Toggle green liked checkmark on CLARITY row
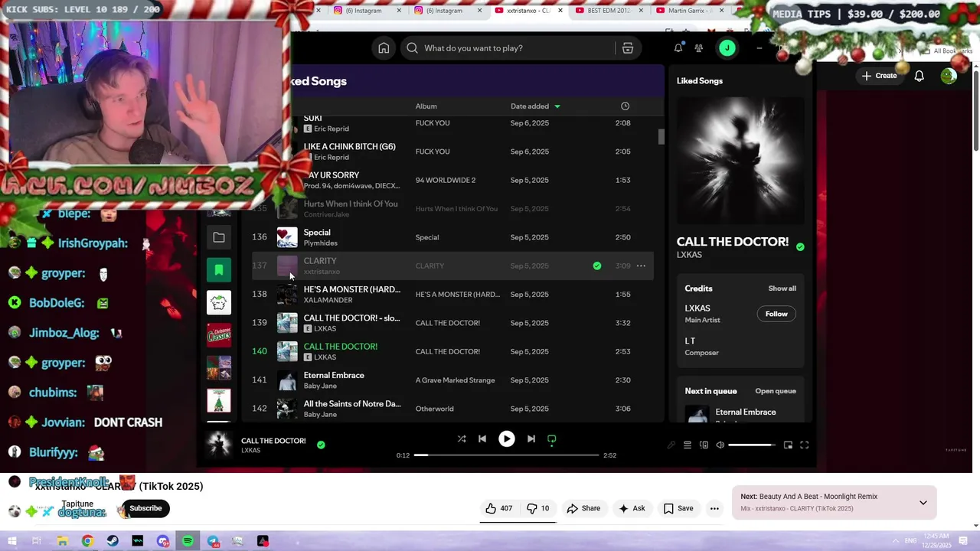 [597, 266]
